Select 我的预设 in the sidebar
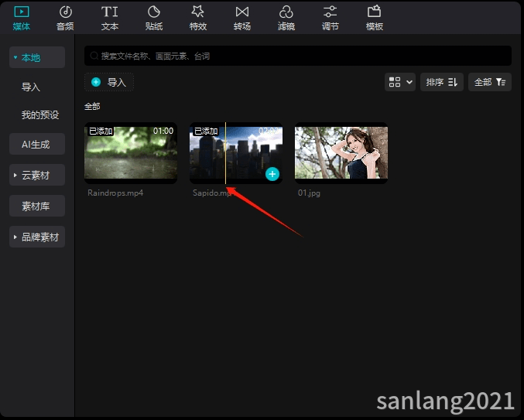This screenshot has height=420, width=524. (40, 114)
